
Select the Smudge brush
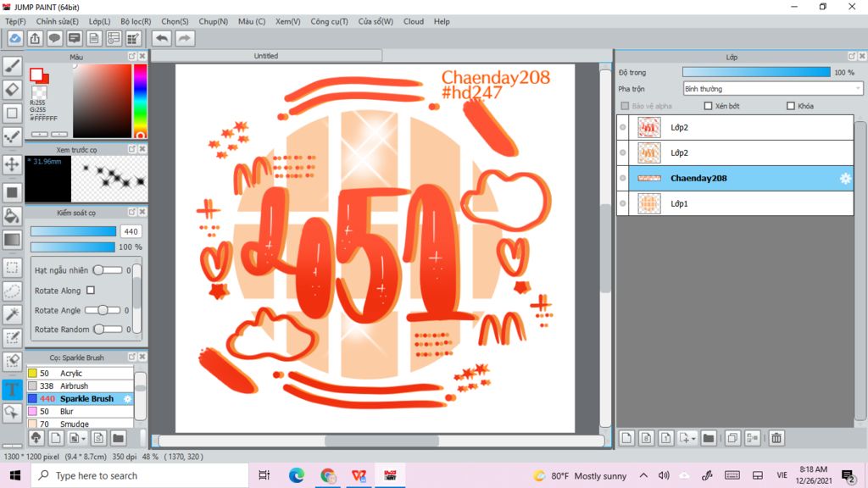tap(81, 424)
